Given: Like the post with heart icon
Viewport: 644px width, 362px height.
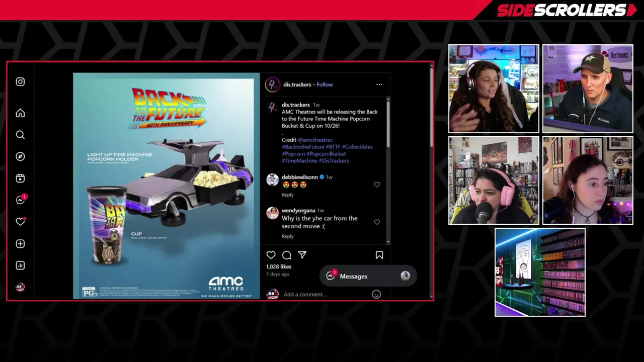Looking at the screenshot, I should point(271,255).
